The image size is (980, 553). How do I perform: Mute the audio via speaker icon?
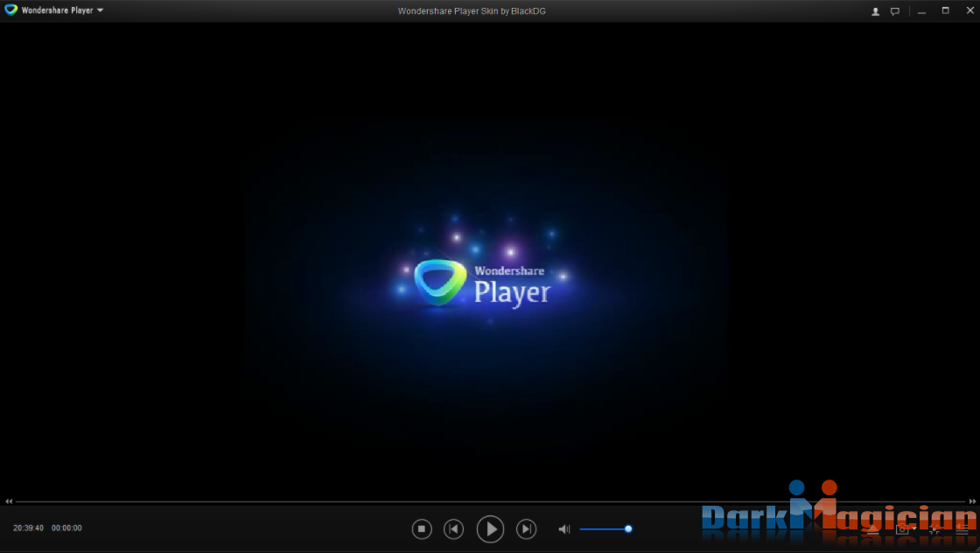click(563, 529)
